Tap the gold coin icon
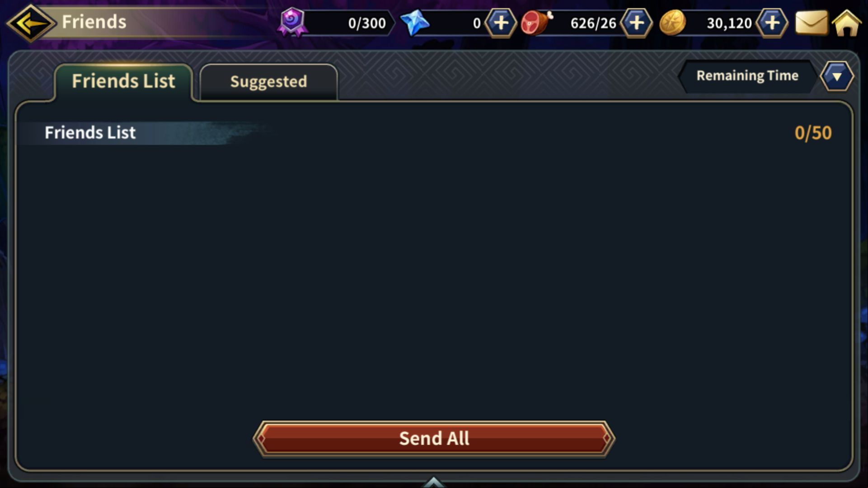 pyautogui.click(x=672, y=23)
